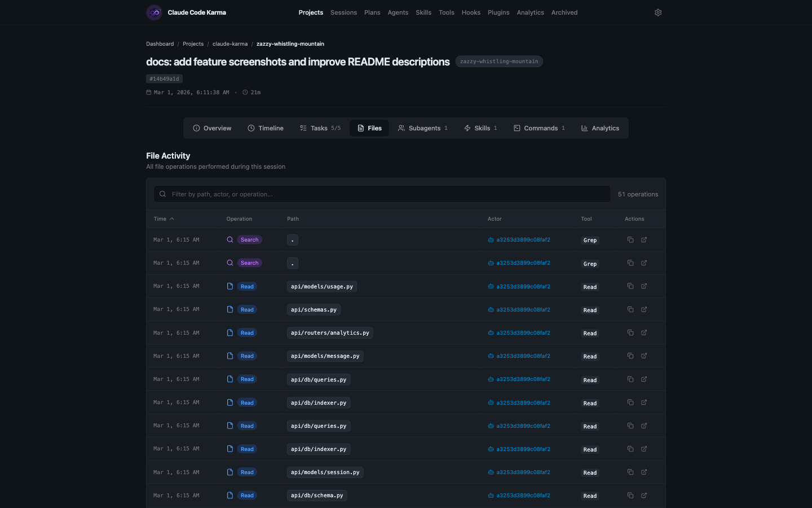This screenshot has width=812, height=508.
Task: Open external link for api/schemas.py row
Action: [x=644, y=309]
